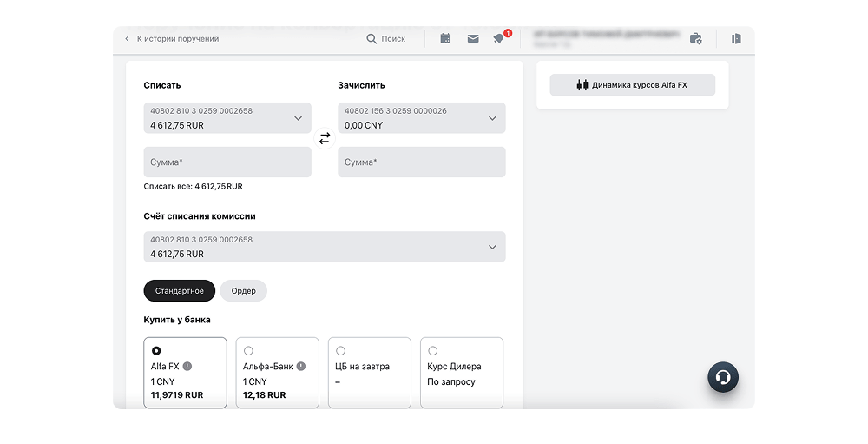Open the mail envelope icon

pyautogui.click(x=473, y=39)
